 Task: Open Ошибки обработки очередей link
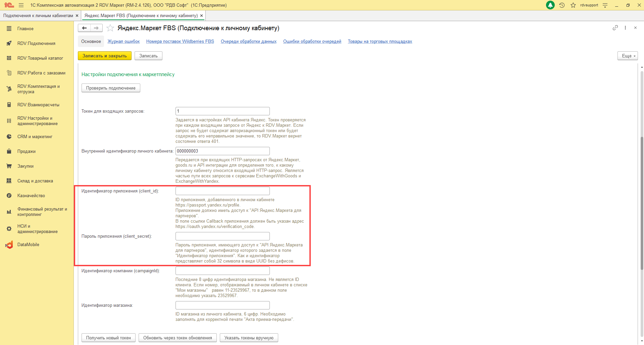pos(312,42)
